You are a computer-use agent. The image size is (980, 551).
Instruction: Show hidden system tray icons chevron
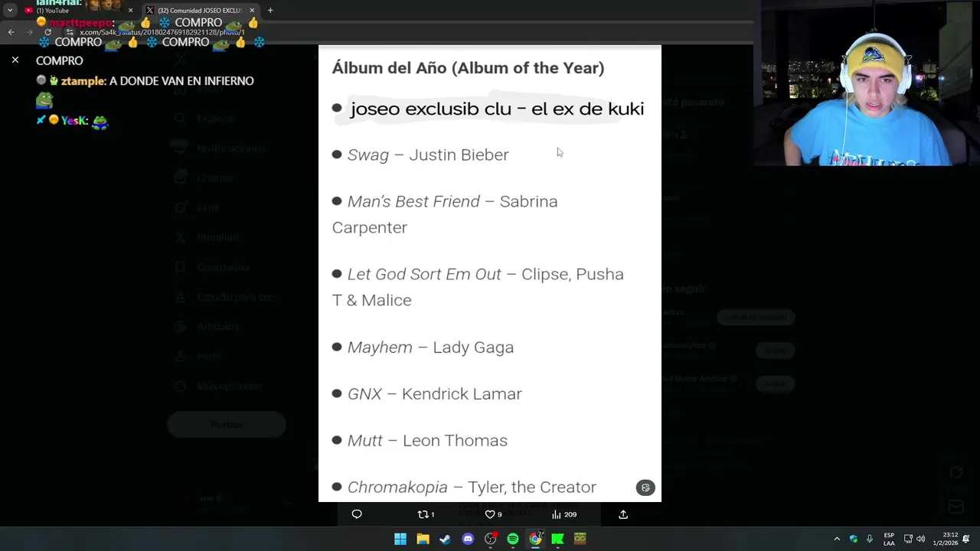[x=837, y=539]
